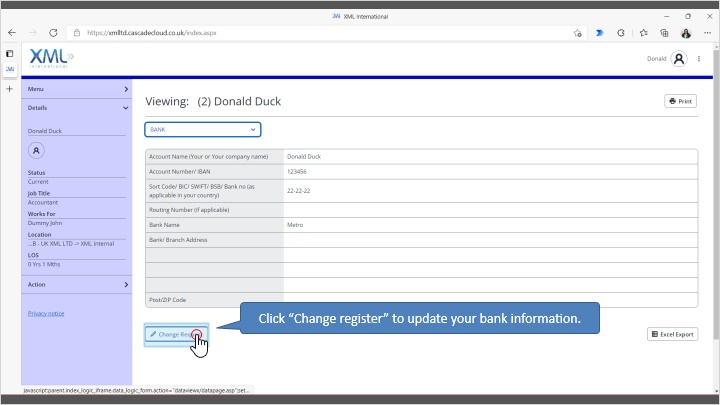This screenshot has height=405, width=720.
Task: Open the BANK section dropdown
Action: coord(202,129)
